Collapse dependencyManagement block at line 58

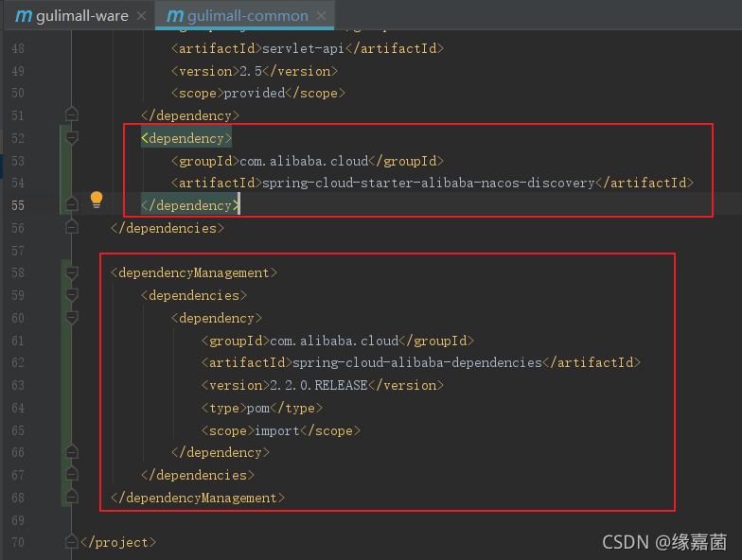tap(72, 272)
